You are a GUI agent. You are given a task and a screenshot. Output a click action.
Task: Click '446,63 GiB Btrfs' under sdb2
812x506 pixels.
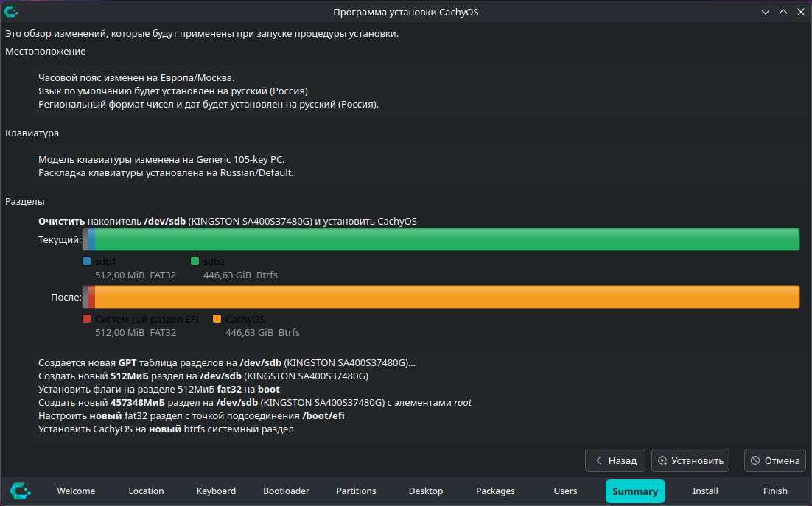coord(240,275)
